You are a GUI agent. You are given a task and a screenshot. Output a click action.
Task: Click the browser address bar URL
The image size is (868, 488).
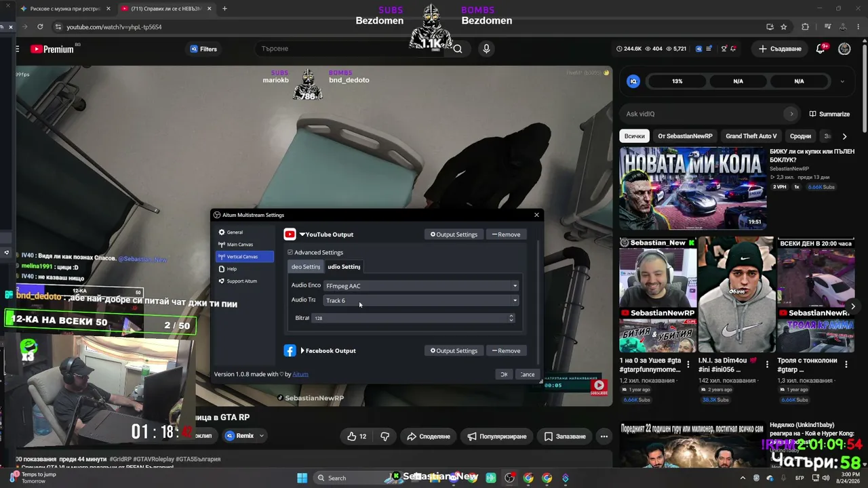[x=114, y=27]
